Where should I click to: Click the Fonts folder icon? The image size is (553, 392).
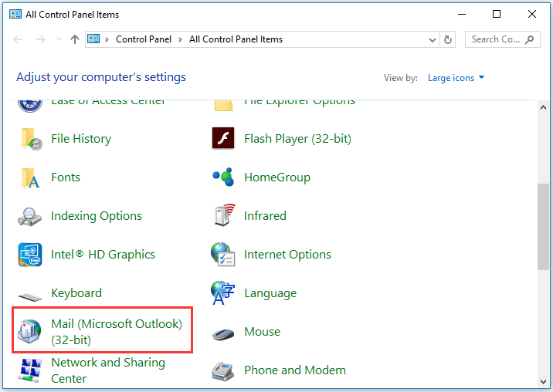(30, 177)
